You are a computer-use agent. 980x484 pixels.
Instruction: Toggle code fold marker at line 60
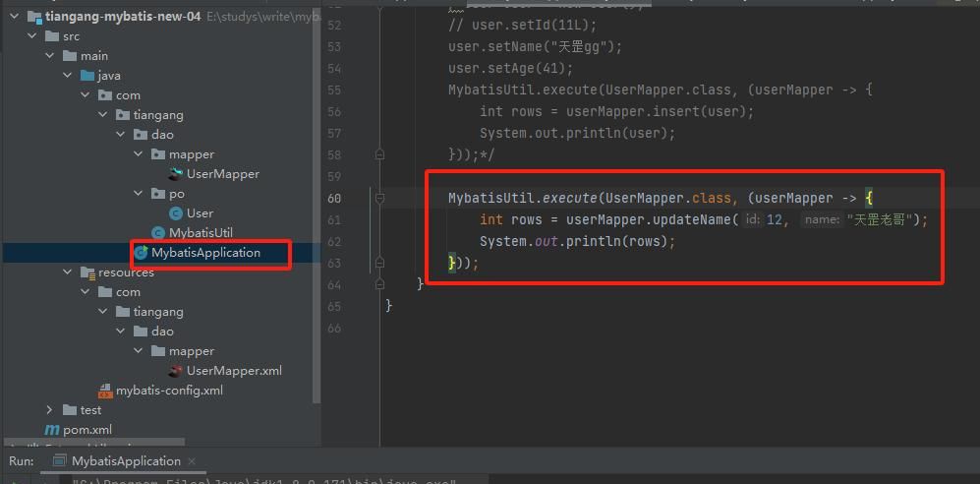379,198
